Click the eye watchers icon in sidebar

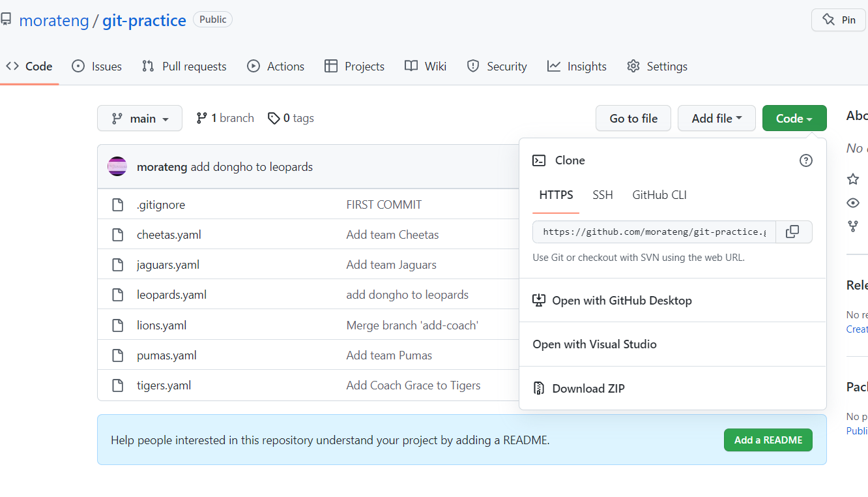tap(853, 203)
